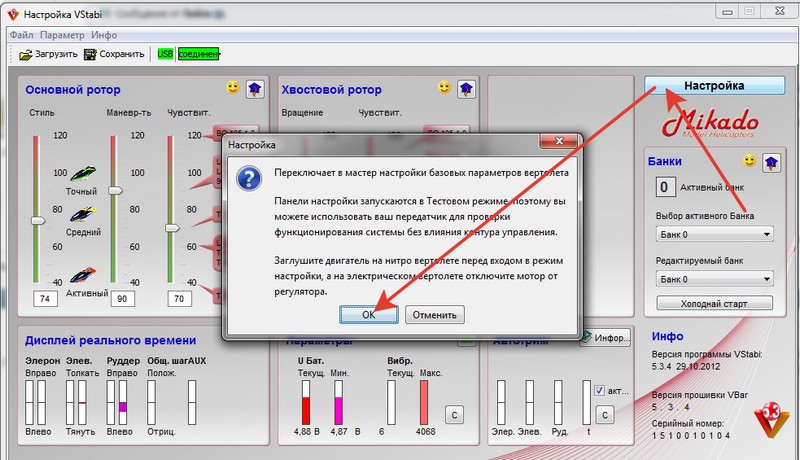Image resolution: width=800 pixels, height=460 pixels.
Task: Open the Параметр menu
Action: point(62,35)
